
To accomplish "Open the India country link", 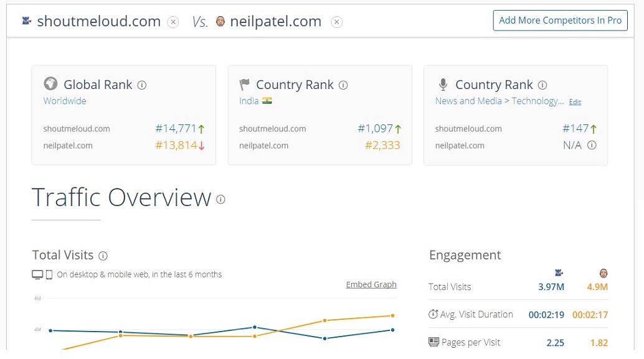I will pyautogui.click(x=249, y=101).
